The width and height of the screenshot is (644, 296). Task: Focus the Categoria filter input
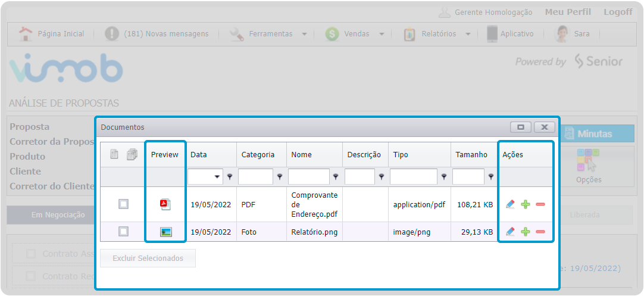(255, 177)
